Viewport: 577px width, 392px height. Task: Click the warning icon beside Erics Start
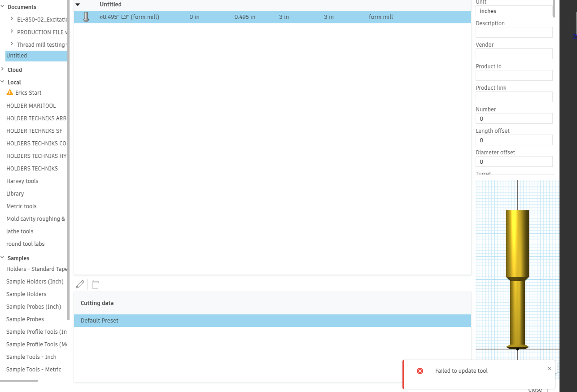point(10,92)
